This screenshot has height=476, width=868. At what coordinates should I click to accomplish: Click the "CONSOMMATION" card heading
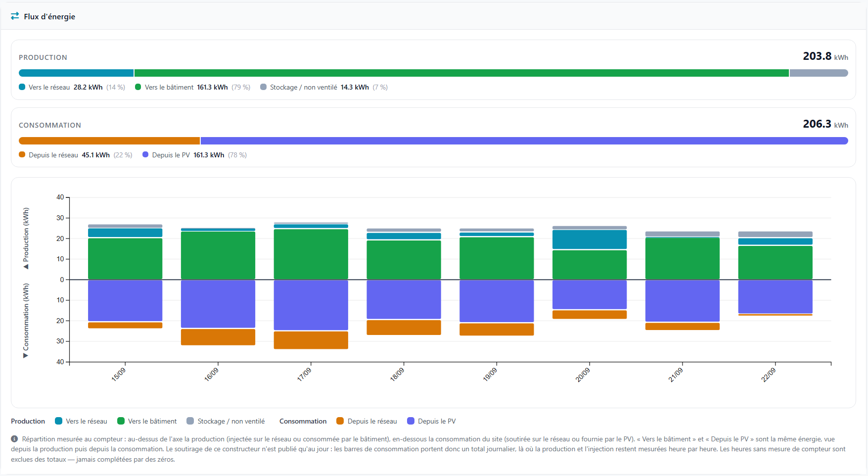coord(50,125)
